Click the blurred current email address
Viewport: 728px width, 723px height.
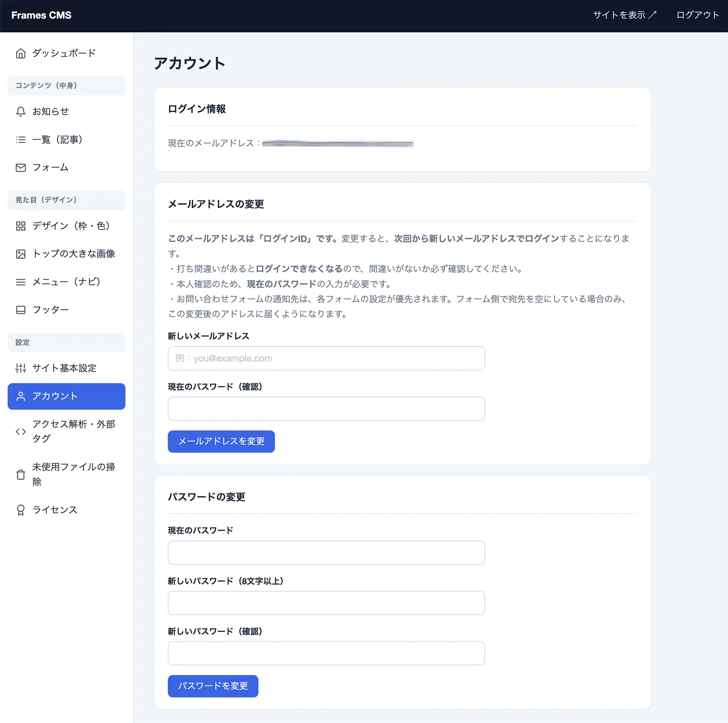tap(338, 144)
